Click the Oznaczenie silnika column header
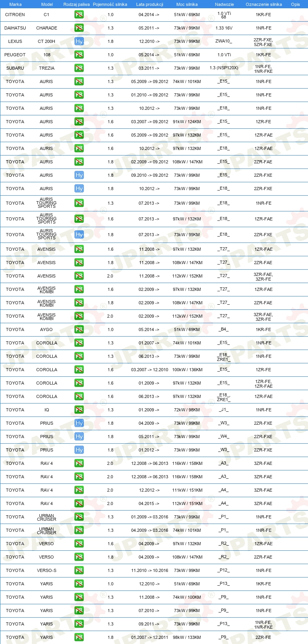This screenshot has height=644, width=308. 264,4
